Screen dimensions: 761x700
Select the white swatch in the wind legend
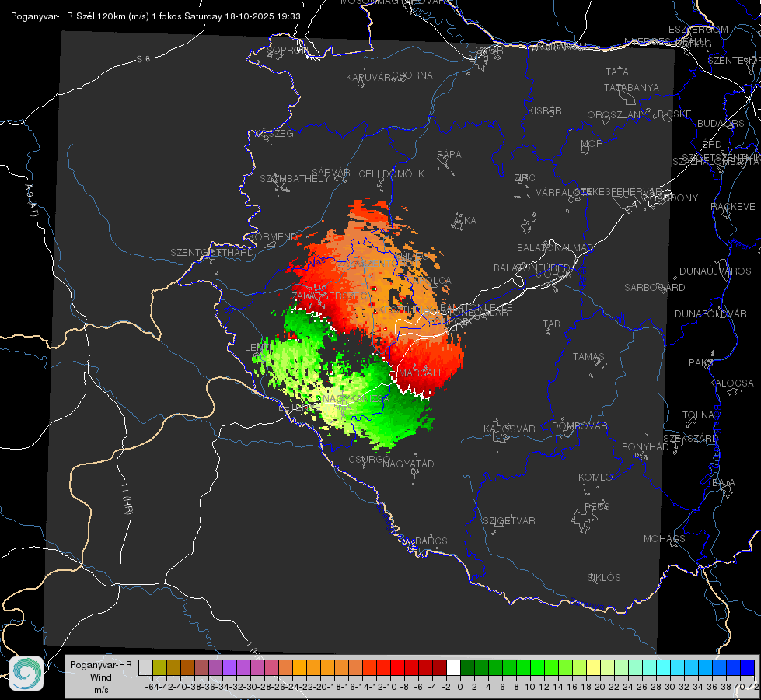[x=453, y=667]
